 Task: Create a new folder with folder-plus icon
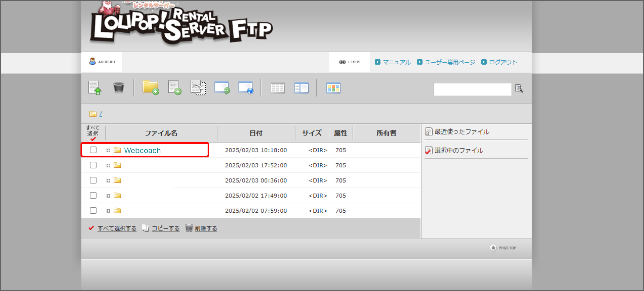point(151,88)
